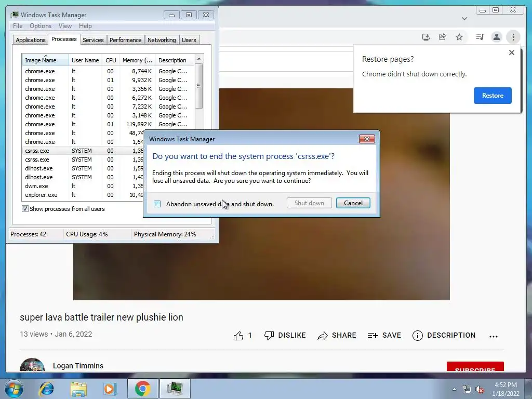Sort processes by User Name column
Screen dimensions: 532x399
(85, 60)
